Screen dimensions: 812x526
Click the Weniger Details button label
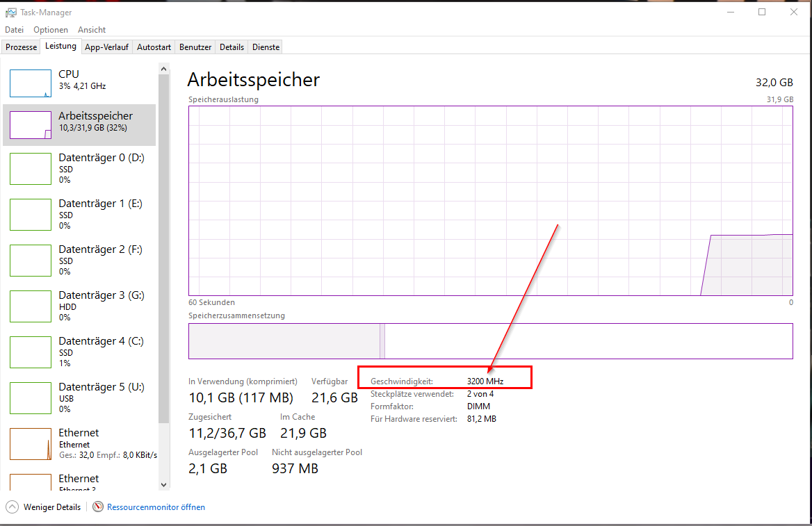[x=52, y=507]
